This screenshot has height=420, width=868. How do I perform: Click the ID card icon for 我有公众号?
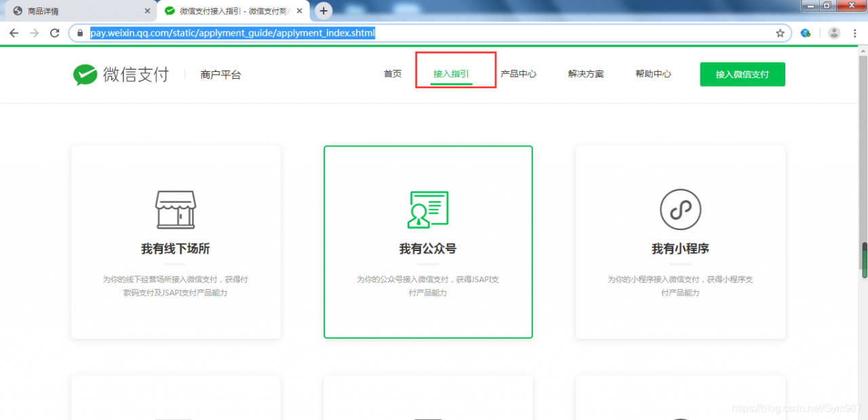pos(428,209)
